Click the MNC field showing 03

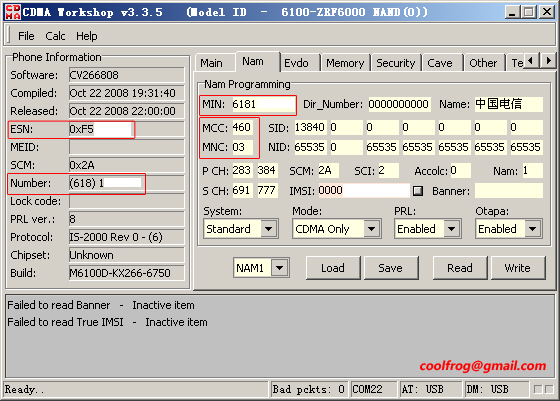click(242, 147)
